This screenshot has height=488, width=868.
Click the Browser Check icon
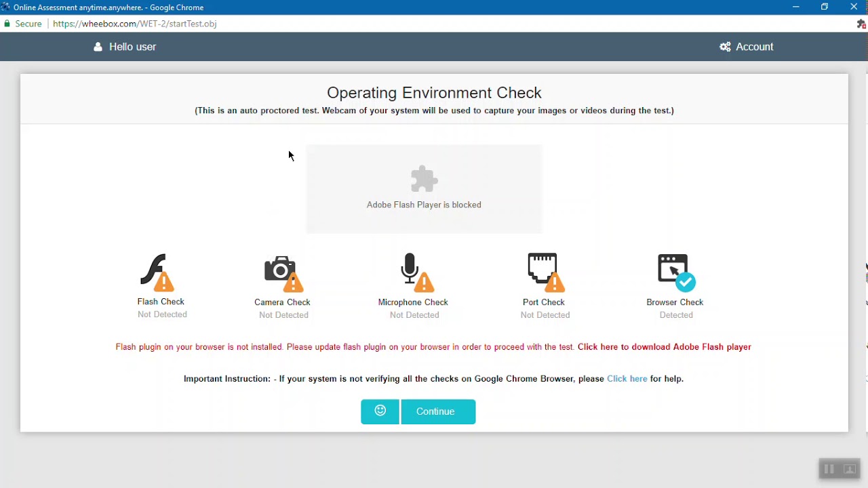pos(677,272)
